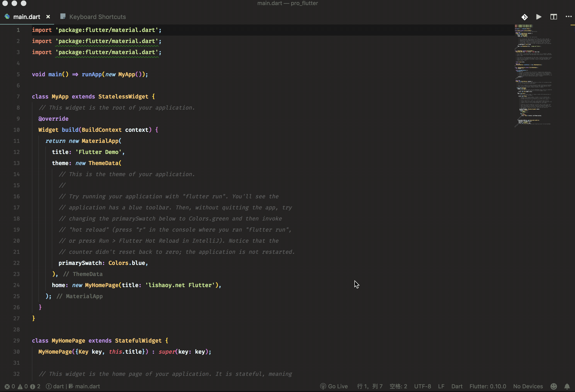The image size is (575, 392).
Task: Click the Flutter: 0.10.0 version label
Action: pos(488,386)
